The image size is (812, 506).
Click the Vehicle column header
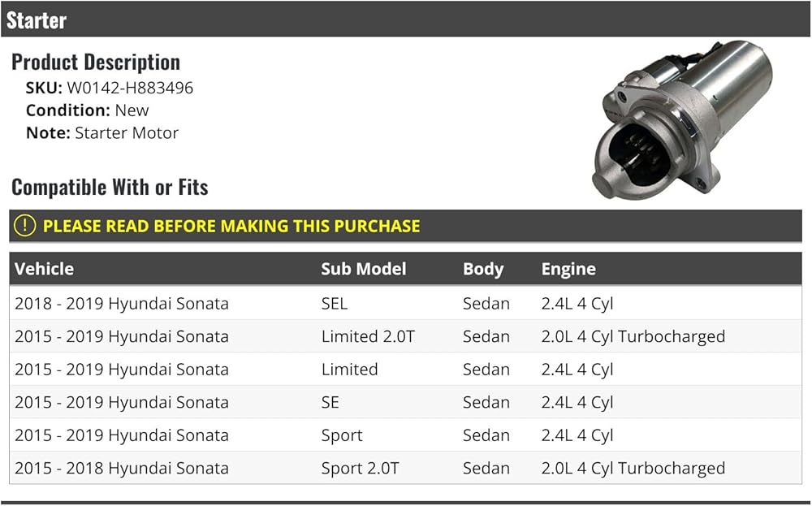(x=44, y=269)
